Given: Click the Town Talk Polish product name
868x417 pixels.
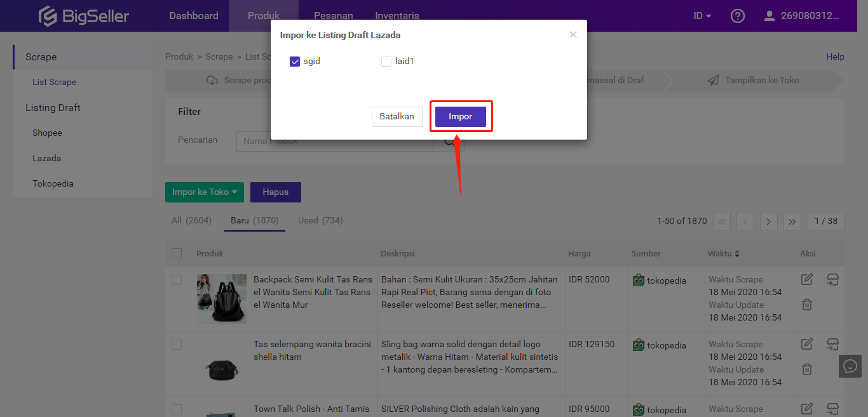Looking at the screenshot, I should (x=311, y=409).
